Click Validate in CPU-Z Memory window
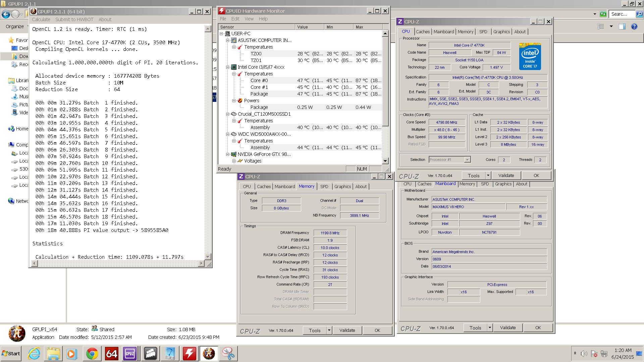 click(x=347, y=330)
